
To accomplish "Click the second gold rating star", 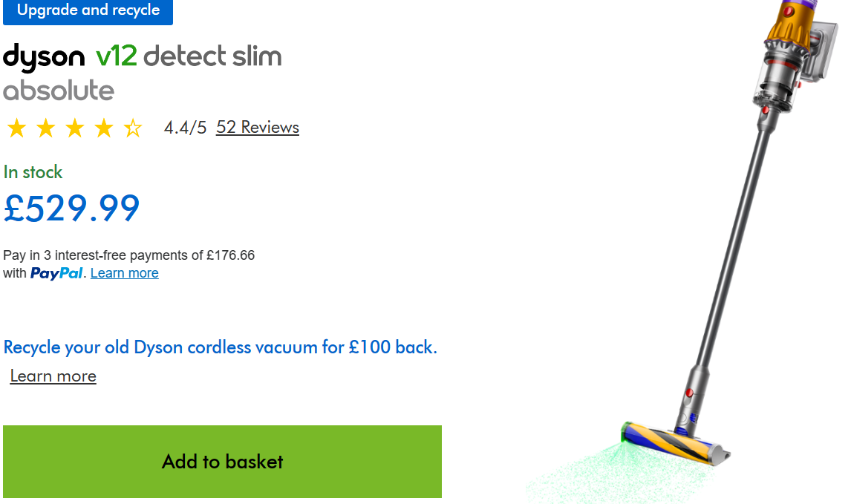I will (45, 128).
